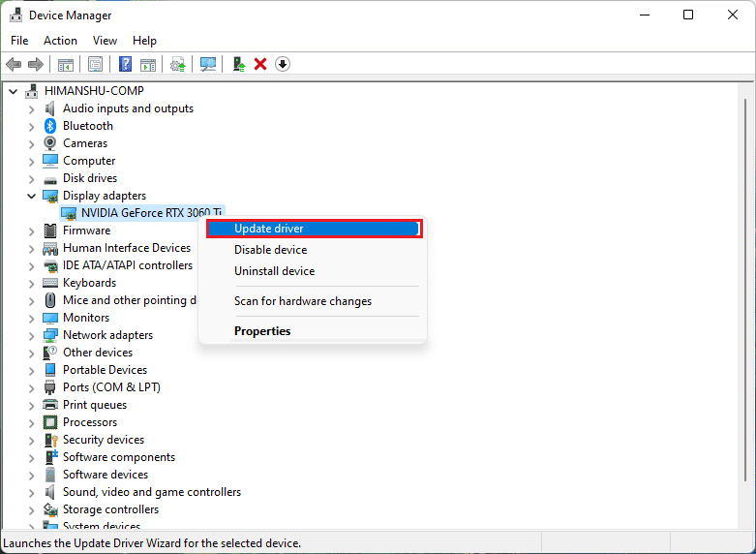Click the Other devices question-mark icon
The width and height of the screenshot is (756, 554).
coord(50,353)
